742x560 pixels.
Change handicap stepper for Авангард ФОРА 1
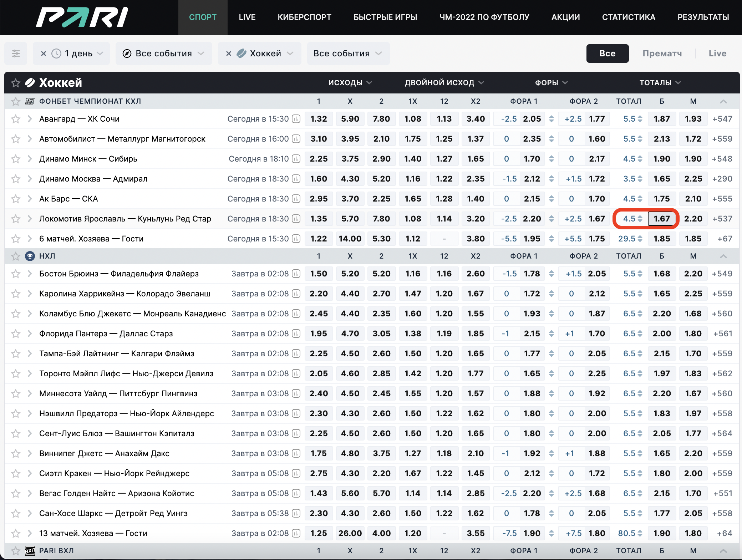(552, 119)
